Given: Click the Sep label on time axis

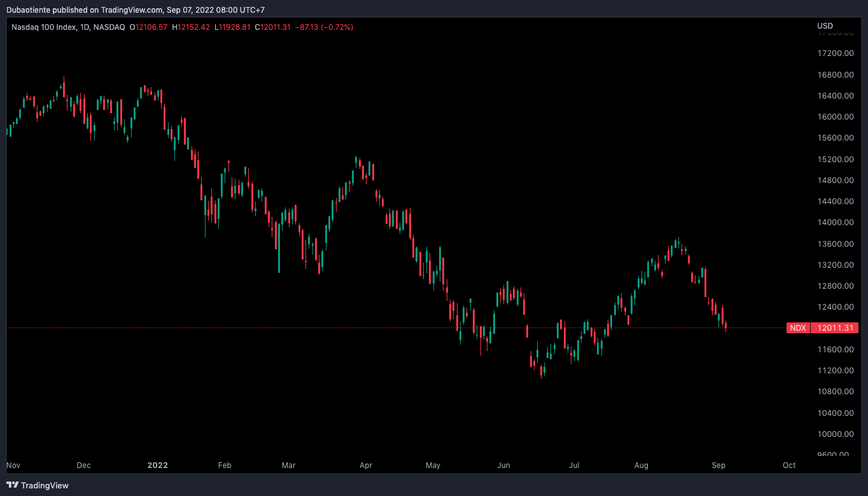Looking at the screenshot, I should [718, 465].
